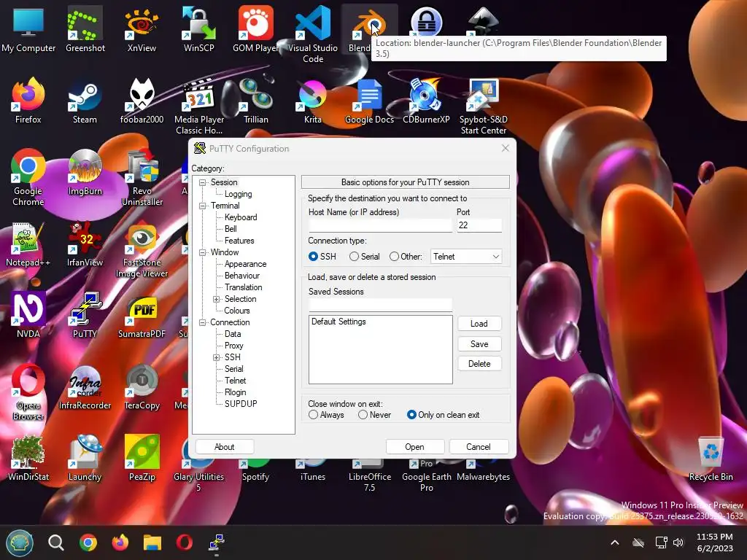Close the PuTTY Configuration dialog
747x560 pixels.
tap(505, 148)
